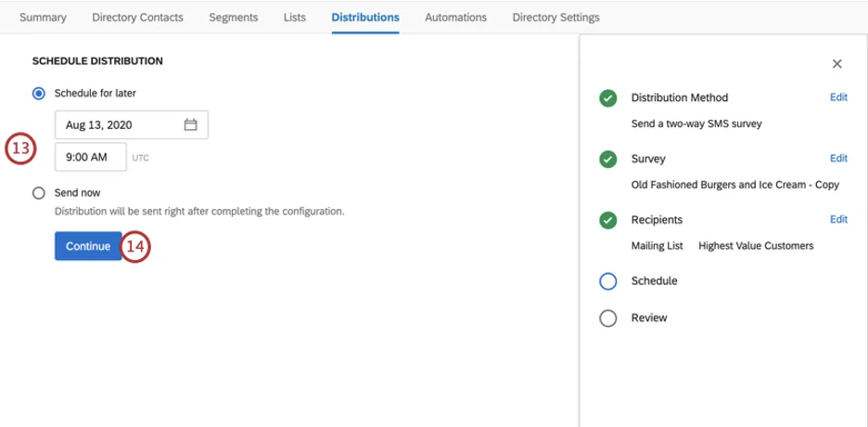The height and width of the screenshot is (427, 868).
Task: Click the Survey step green checkmark icon
Action: [608, 160]
